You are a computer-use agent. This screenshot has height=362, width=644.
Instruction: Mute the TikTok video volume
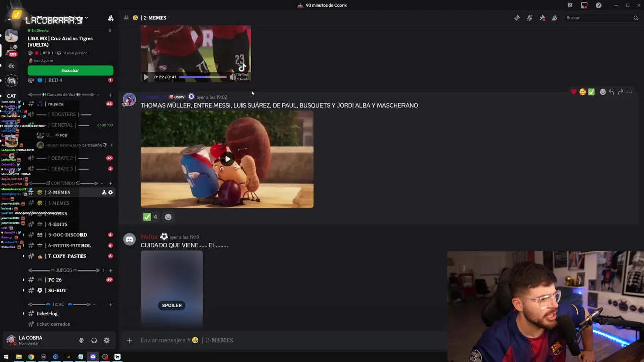point(233,77)
